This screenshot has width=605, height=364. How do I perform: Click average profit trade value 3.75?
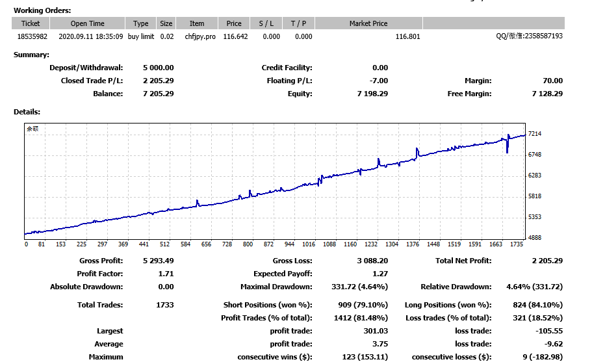pos(380,344)
